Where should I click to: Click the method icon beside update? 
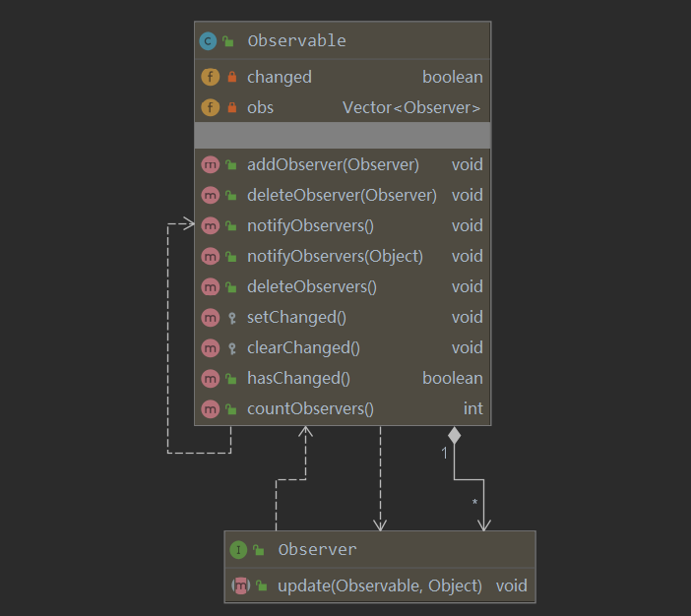(x=239, y=585)
